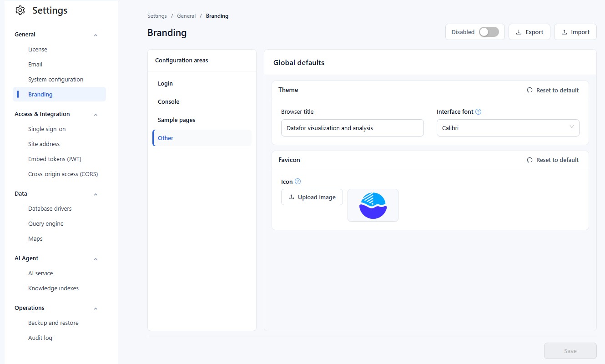Click the Browser title input field
The height and width of the screenshot is (364, 605).
353,128
